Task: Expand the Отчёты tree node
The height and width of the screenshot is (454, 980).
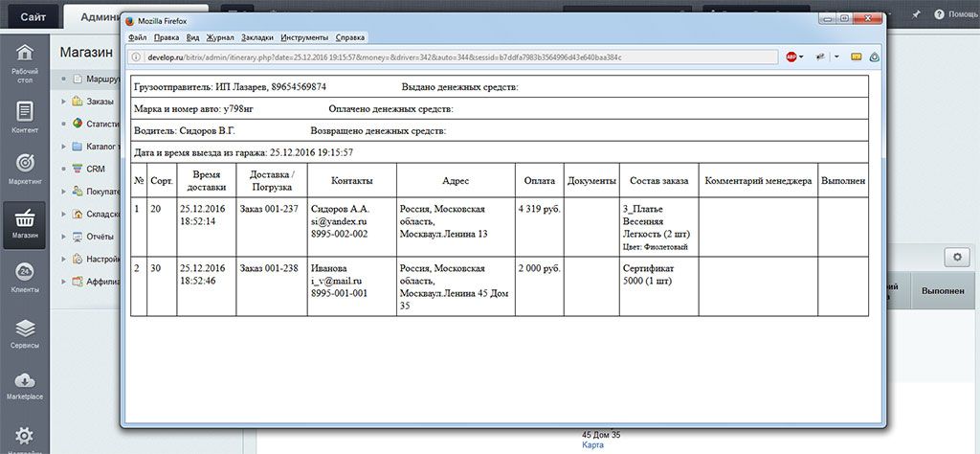Action: 64,237
